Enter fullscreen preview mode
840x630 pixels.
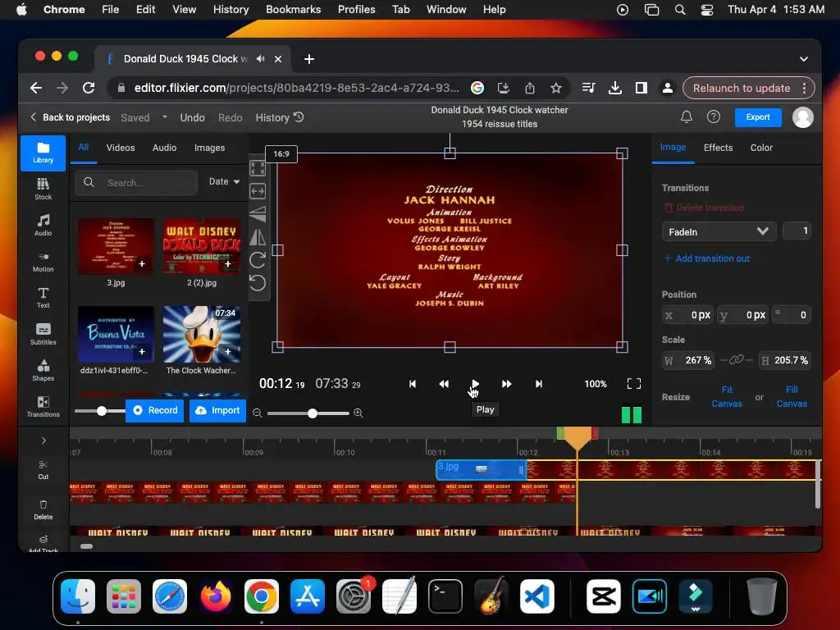[x=634, y=384]
